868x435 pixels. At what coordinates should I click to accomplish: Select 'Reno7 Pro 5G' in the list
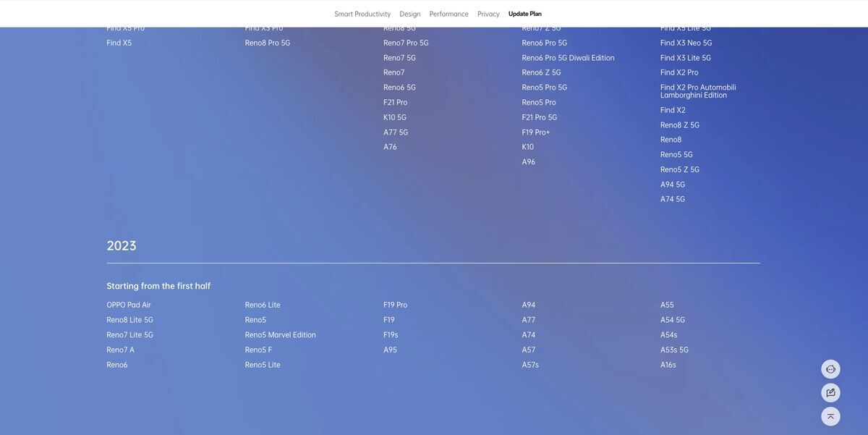(x=406, y=43)
